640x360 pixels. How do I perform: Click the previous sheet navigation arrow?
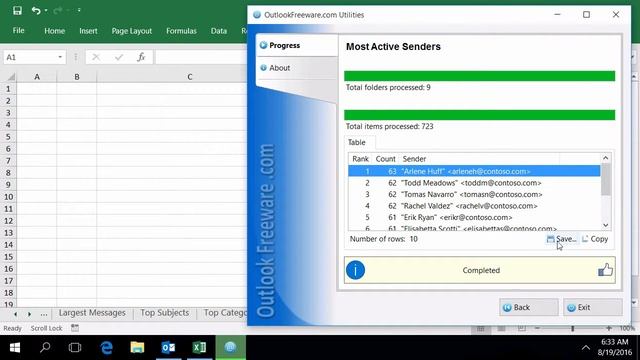tap(16, 314)
